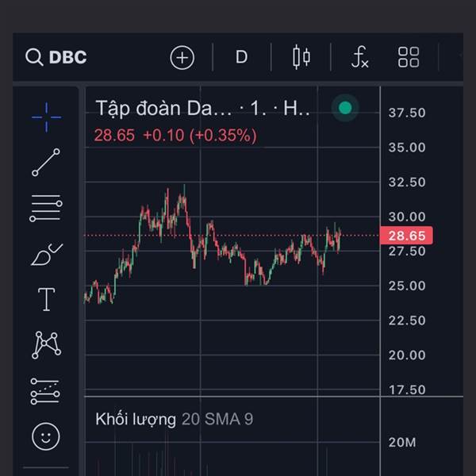The width and height of the screenshot is (476, 476).
Task: Click the red 28.65 price label
Action: [x=406, y=236]
